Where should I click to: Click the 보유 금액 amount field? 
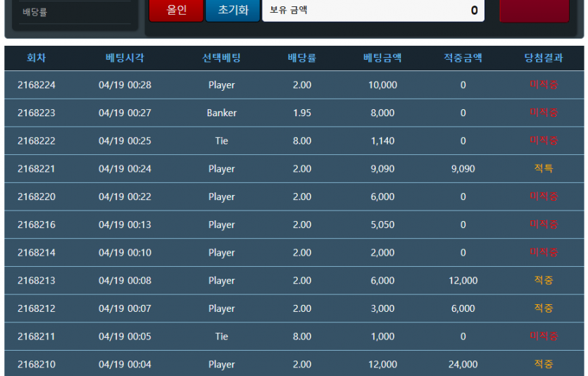(373, 11)
